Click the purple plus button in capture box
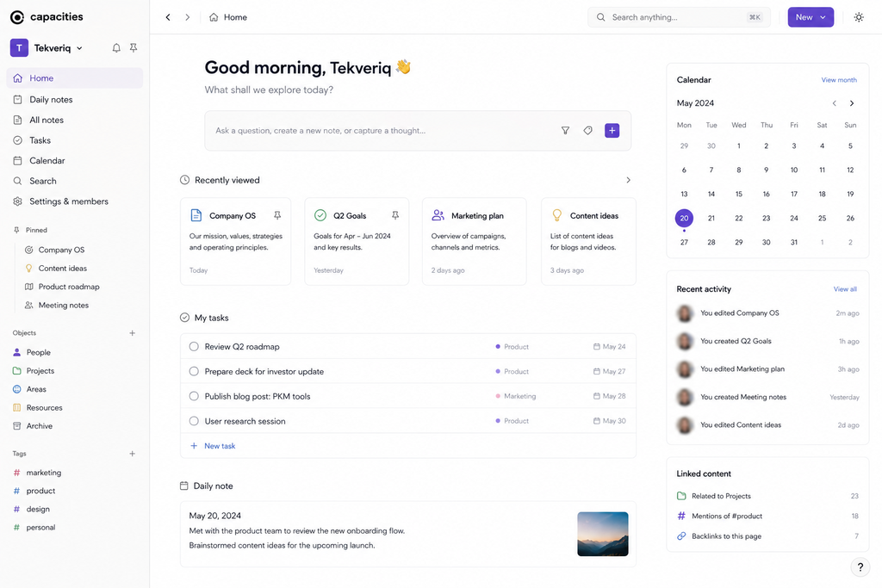882x588 pixels. [x=612, y=130]
